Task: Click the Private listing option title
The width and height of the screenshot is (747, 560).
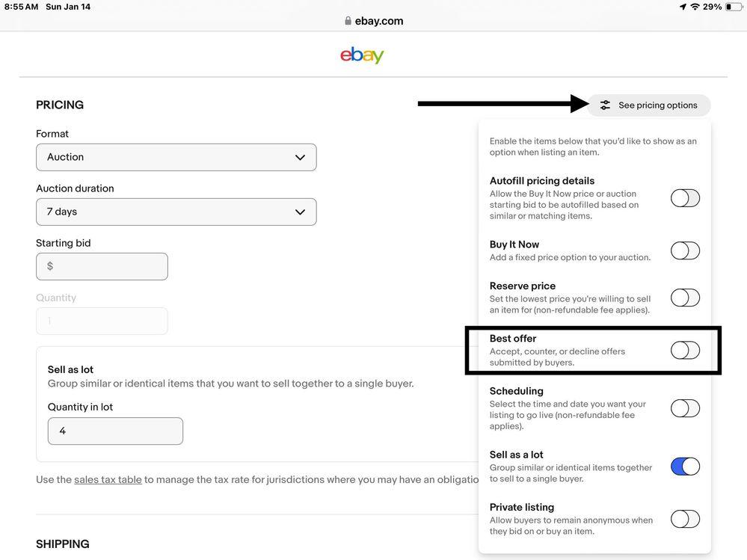Action: pos(522,507)
